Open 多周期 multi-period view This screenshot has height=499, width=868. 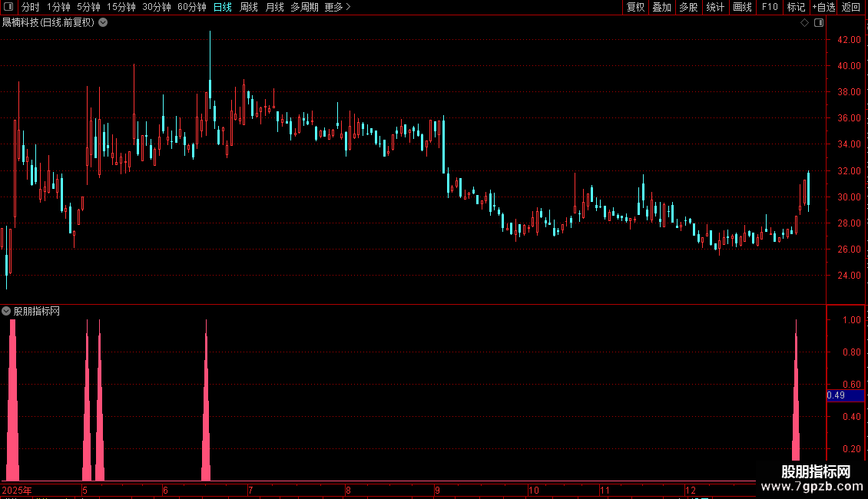pos(304,7)
